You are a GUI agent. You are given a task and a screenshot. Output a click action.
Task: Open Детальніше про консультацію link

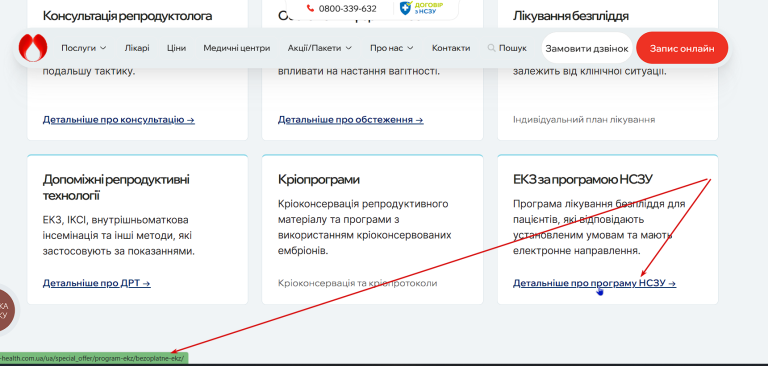(x=119, y=120)
